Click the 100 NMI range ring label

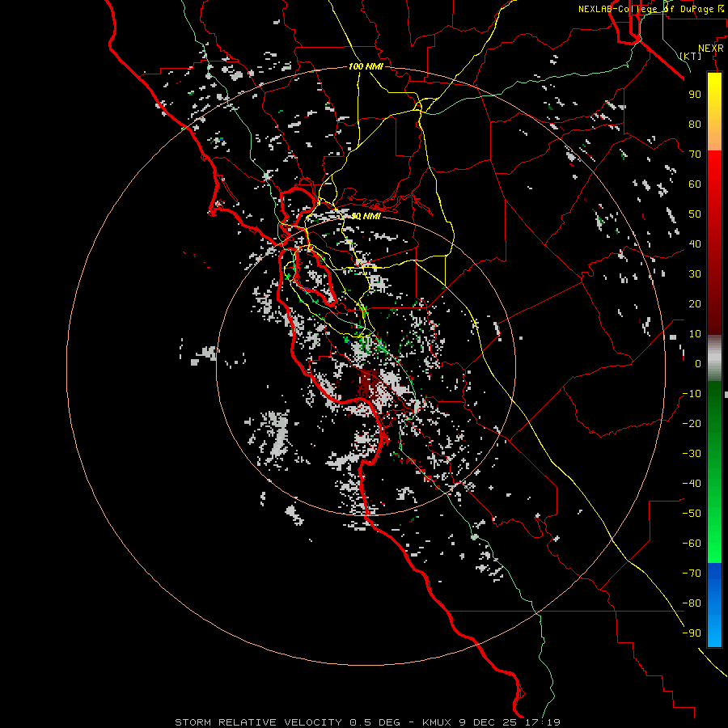pyautogui.click(x=366, y=66)
